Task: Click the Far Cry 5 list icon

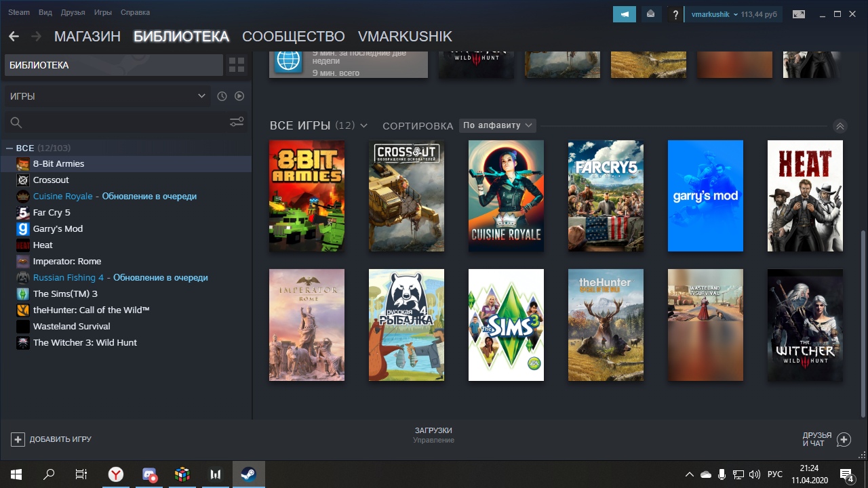Action: 23,212
